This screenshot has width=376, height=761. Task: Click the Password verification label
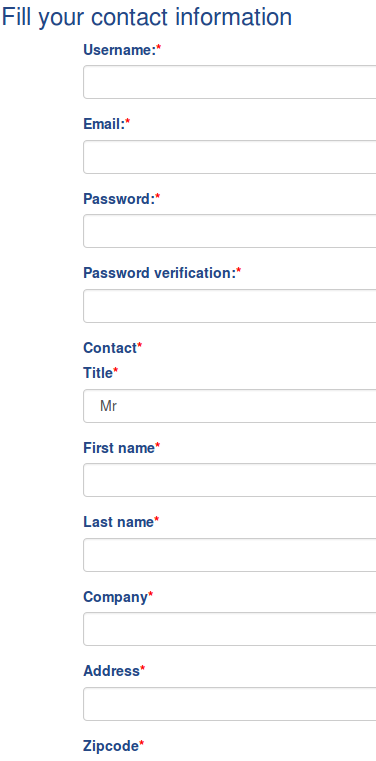pos(160,273)
